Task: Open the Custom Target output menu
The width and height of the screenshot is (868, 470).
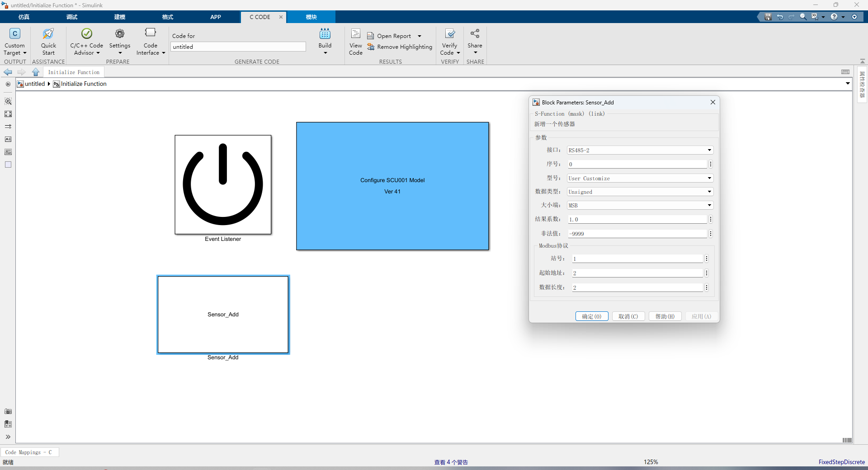Action: coord(15,42)
